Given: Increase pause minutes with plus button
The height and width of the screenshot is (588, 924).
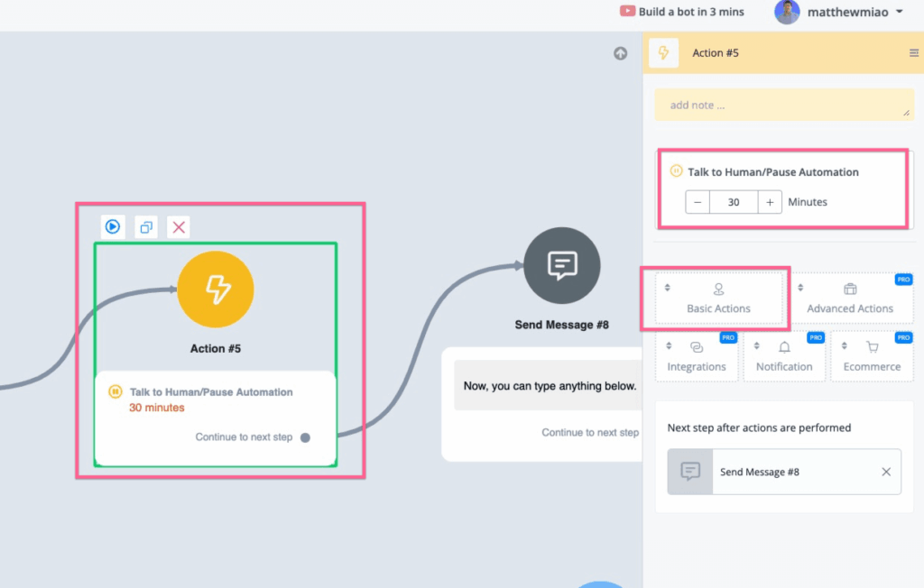Looking at the screenshot, I should pyautogui.click(x=770, y=202).
